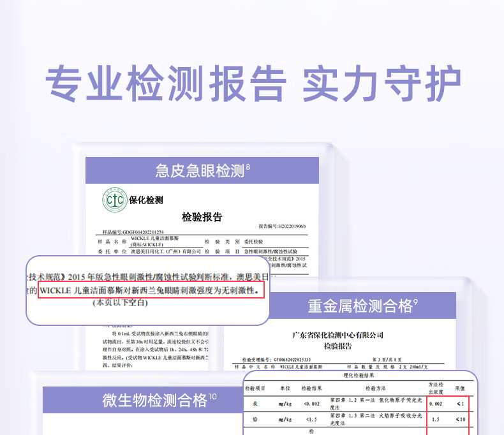Click the 检验项目 column header in table
The height and width of the screenshot is (435, 504).
(x=255, y=388)
